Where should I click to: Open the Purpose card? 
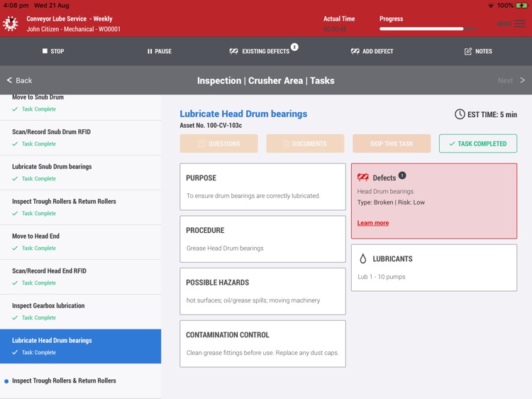tap(262, 187)
